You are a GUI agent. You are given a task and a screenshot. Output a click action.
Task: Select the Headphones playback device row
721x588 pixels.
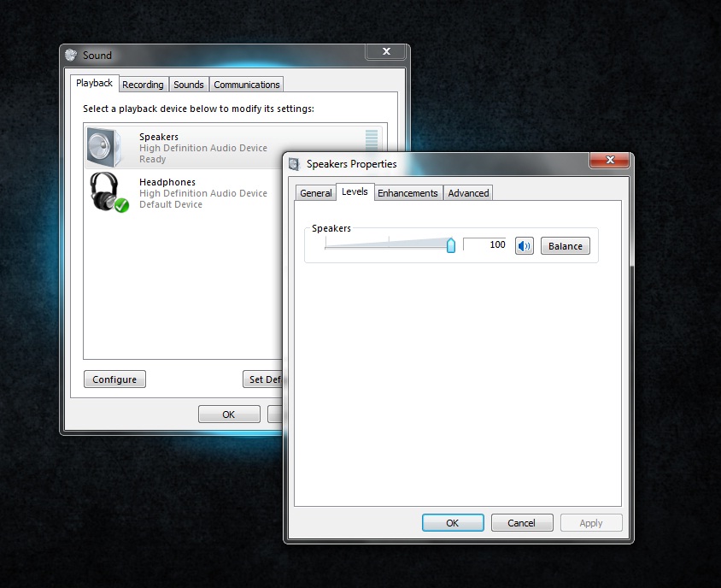coord(184,192)
